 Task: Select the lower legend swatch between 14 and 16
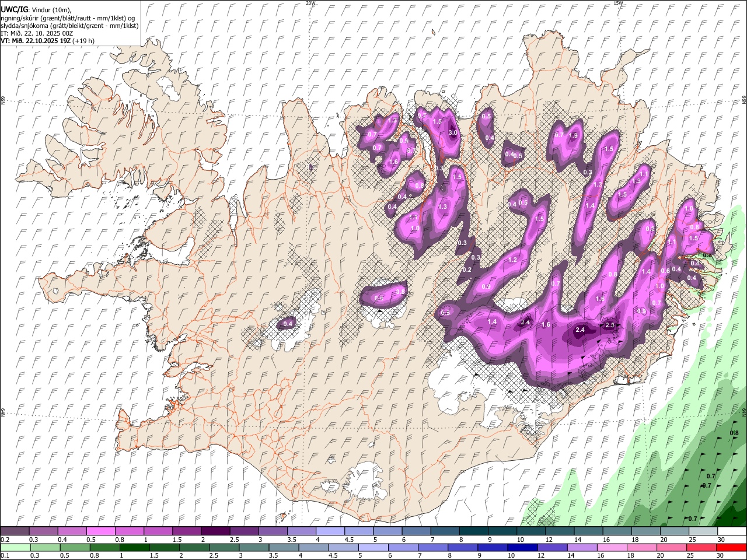582,548
